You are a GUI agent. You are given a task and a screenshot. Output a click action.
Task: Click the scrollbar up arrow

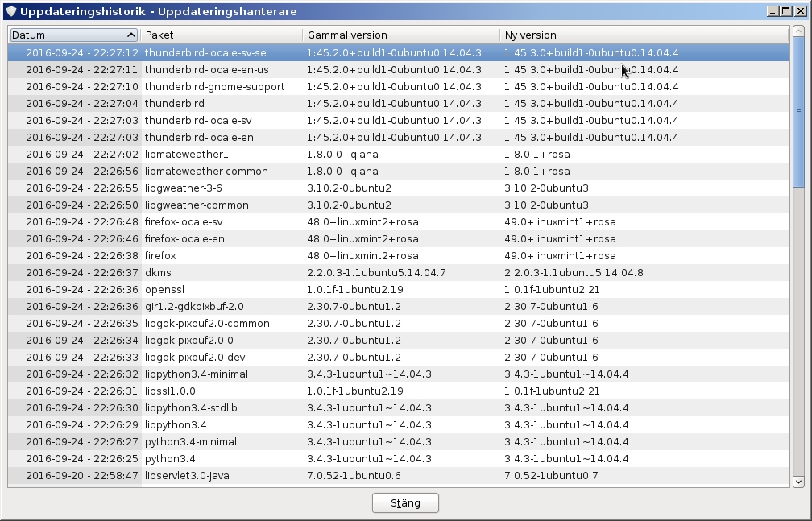coord(798,31)
